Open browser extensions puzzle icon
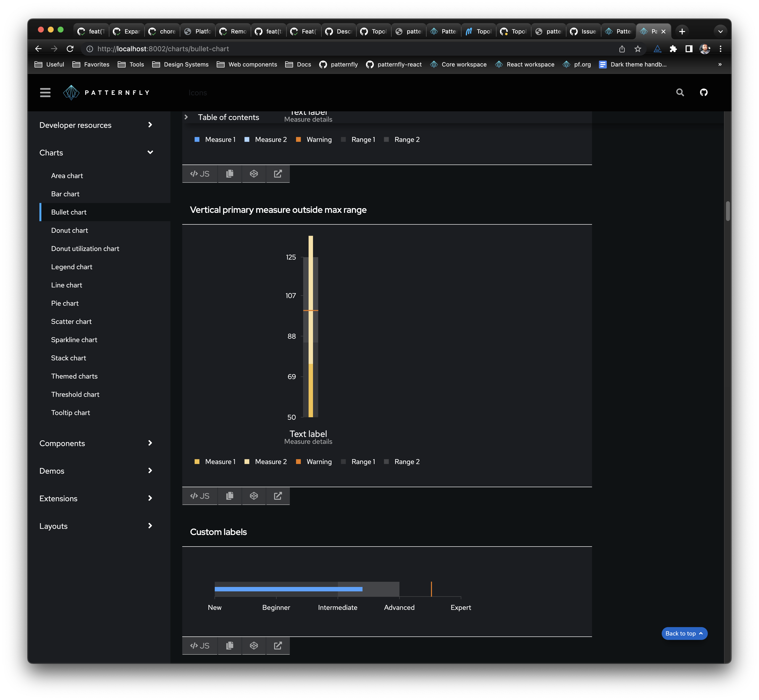This screenshot has width=759, height=700. pyautogui.click(x=673, y=49)
